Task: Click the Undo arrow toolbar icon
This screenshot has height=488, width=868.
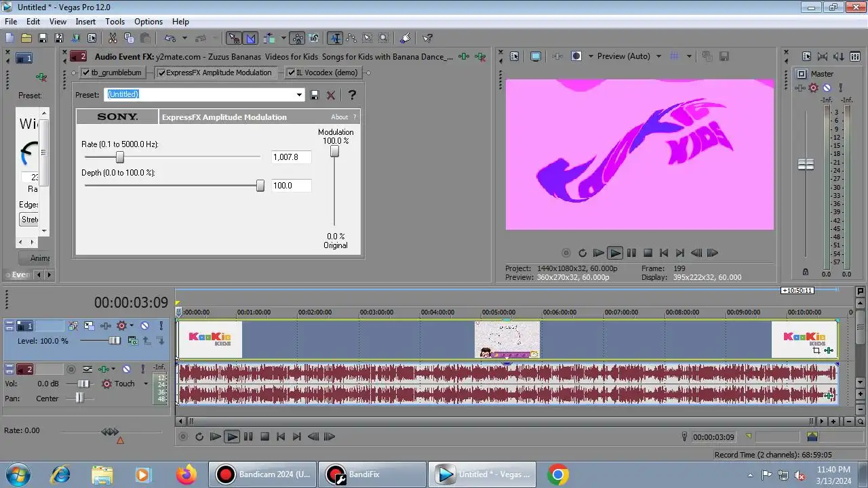Action: [x=169, y=38]
